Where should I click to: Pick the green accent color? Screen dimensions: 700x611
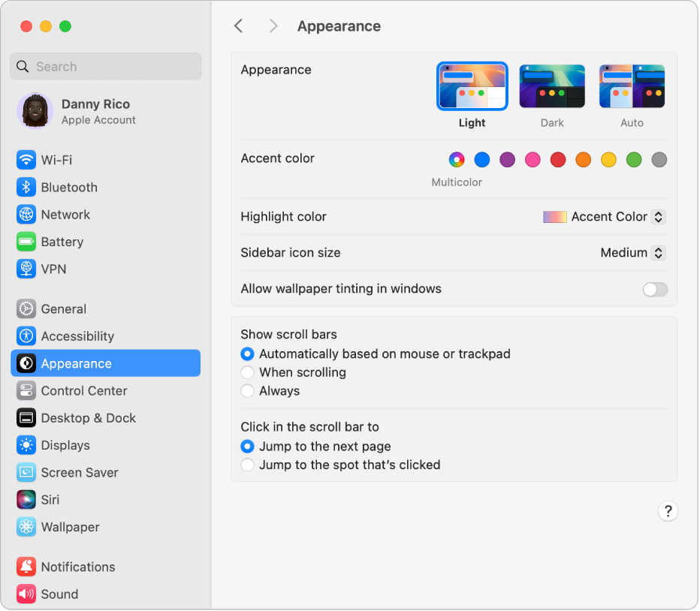click(x=633, y=160)
